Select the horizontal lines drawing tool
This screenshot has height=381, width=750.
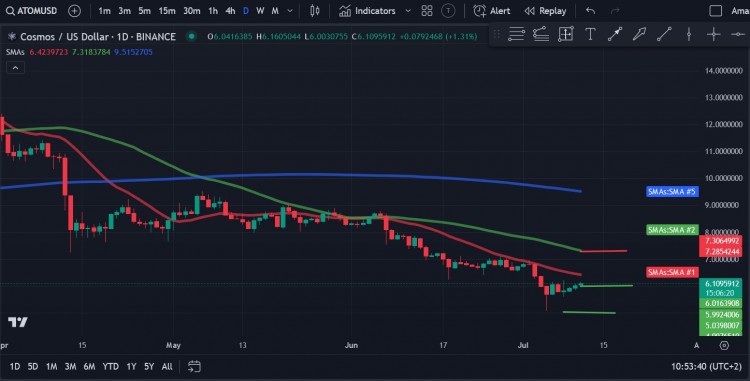pos(516,34)
